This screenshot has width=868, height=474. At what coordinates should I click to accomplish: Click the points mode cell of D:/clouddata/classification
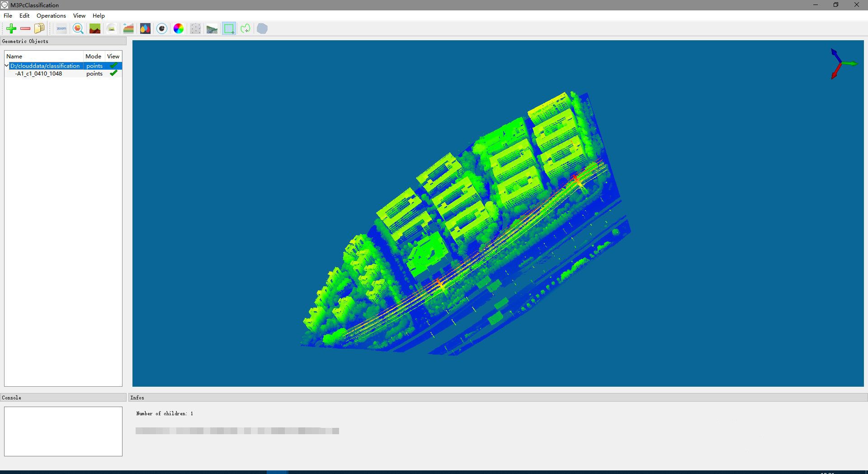coord(94,66)
